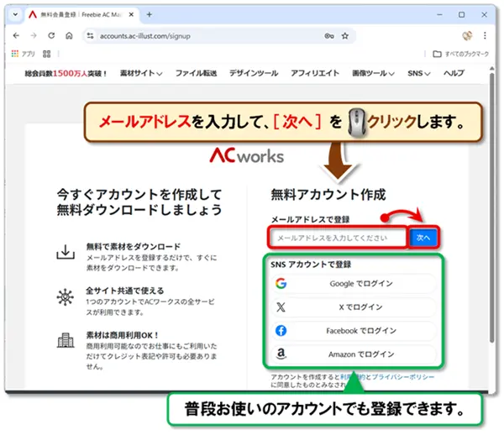Select the 無料会員登録 Freebie AC browser tab
Screen dimensions: 504x435
(x=81, y=15)
